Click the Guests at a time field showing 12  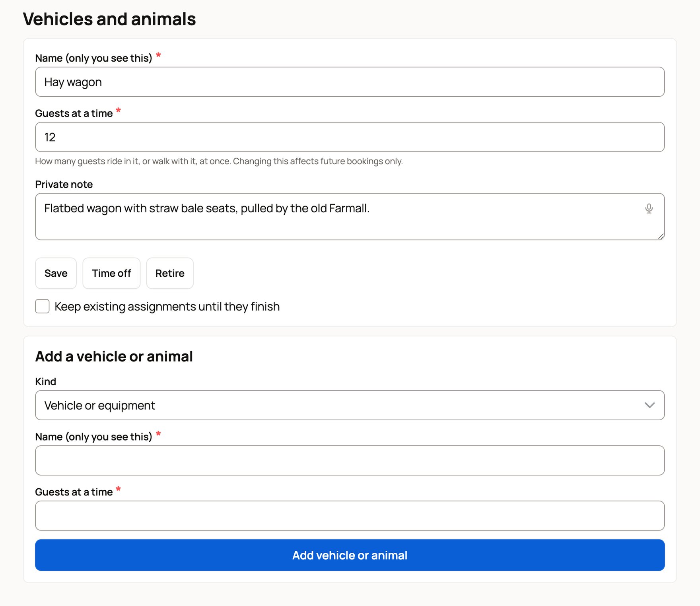point(350,137)
